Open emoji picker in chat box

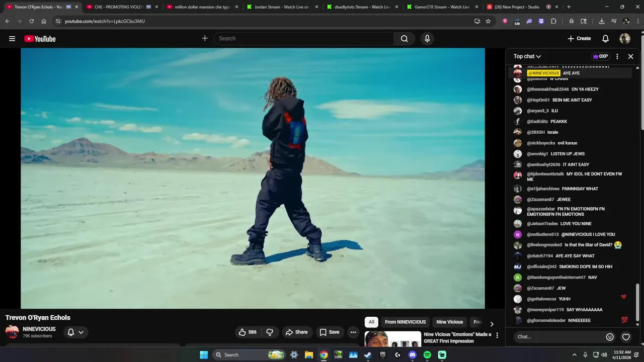pos(610,337)
